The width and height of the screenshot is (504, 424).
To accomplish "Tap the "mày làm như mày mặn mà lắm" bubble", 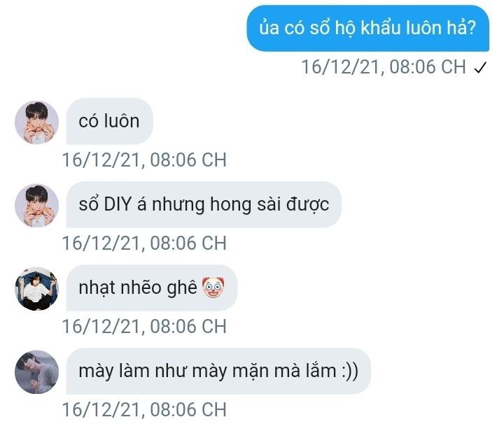I will point(218,371).
